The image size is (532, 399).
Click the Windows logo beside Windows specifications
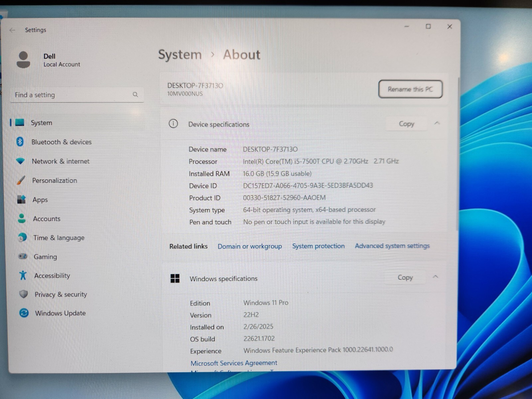[175, 278]
